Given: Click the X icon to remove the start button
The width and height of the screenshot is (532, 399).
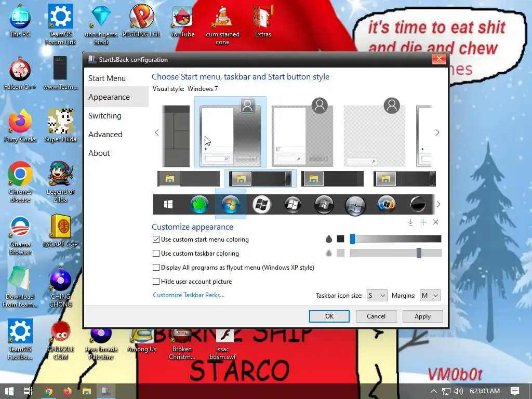Looking at the screenshot, I should click(436, 222).
